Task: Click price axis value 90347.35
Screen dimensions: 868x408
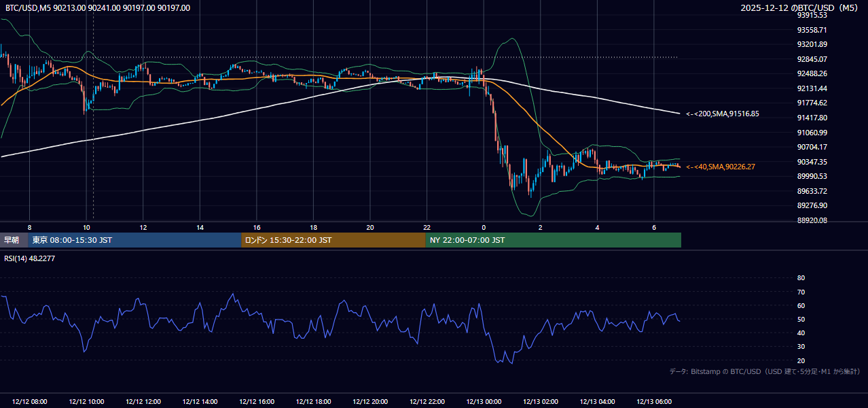Action: coord(813,162)
